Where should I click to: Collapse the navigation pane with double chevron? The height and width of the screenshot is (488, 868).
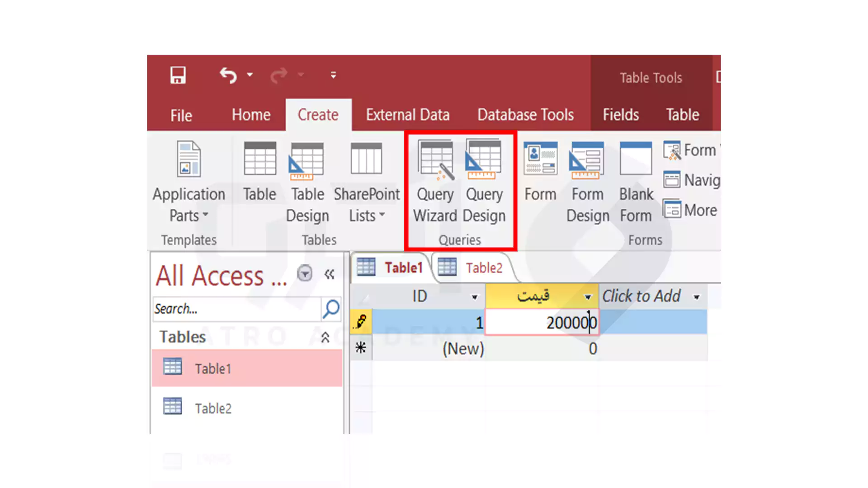point(329,274)
